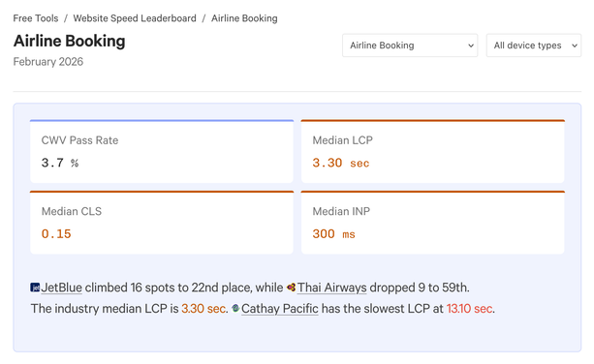This screenshot has height=364, width=594.
Task: Open the JetBlue link
Action: (61, 288)
